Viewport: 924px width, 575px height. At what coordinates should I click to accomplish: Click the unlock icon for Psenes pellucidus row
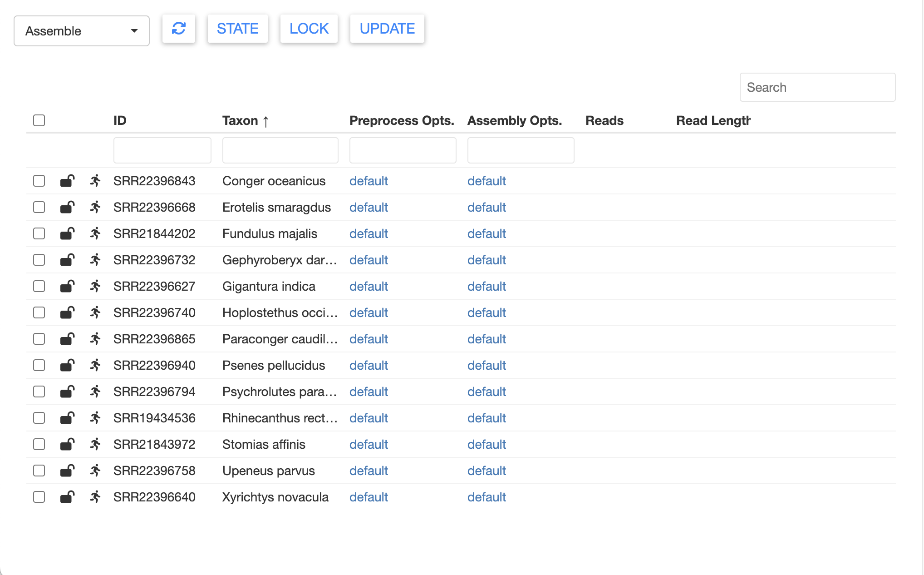[x=67, y=365]
